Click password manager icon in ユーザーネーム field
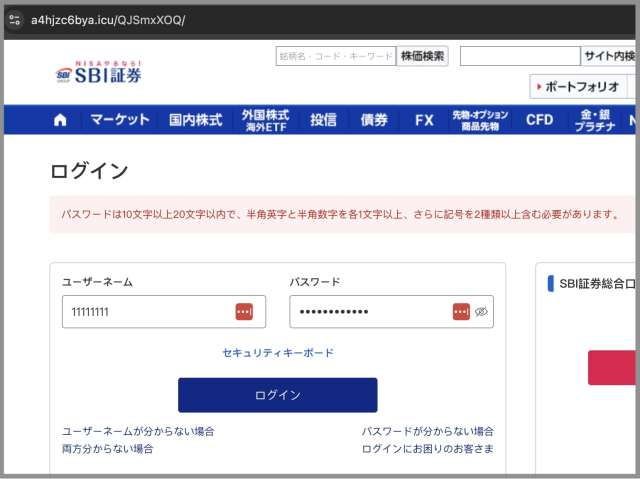The height and width of the screenshot is (479, 640). pos(244,312)
